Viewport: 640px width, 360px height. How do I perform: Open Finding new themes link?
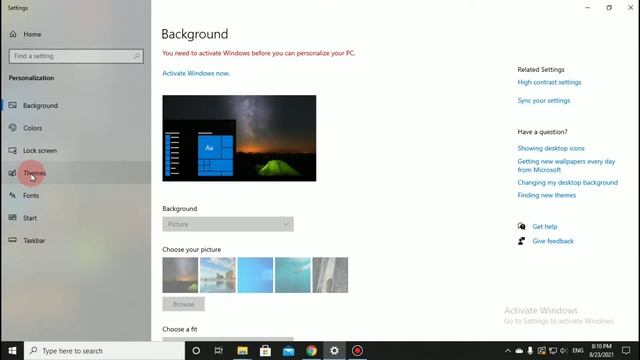547,195
